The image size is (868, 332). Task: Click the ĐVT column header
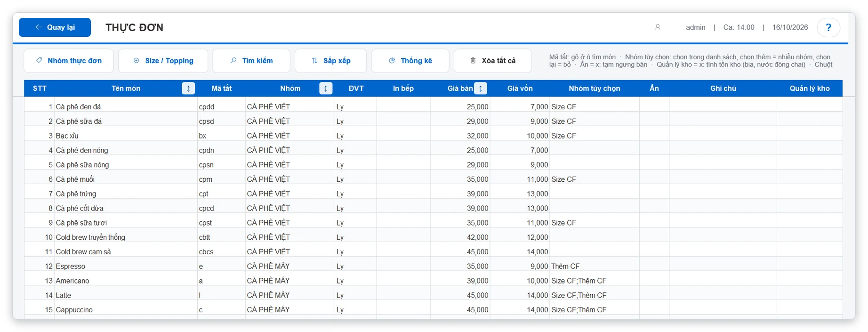[356, 89]
